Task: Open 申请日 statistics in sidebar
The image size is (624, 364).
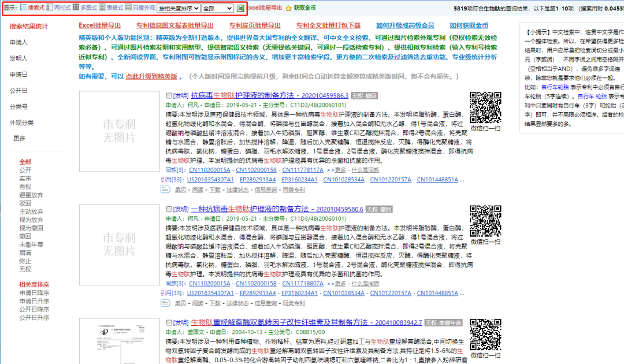Action: pos(18,75)
